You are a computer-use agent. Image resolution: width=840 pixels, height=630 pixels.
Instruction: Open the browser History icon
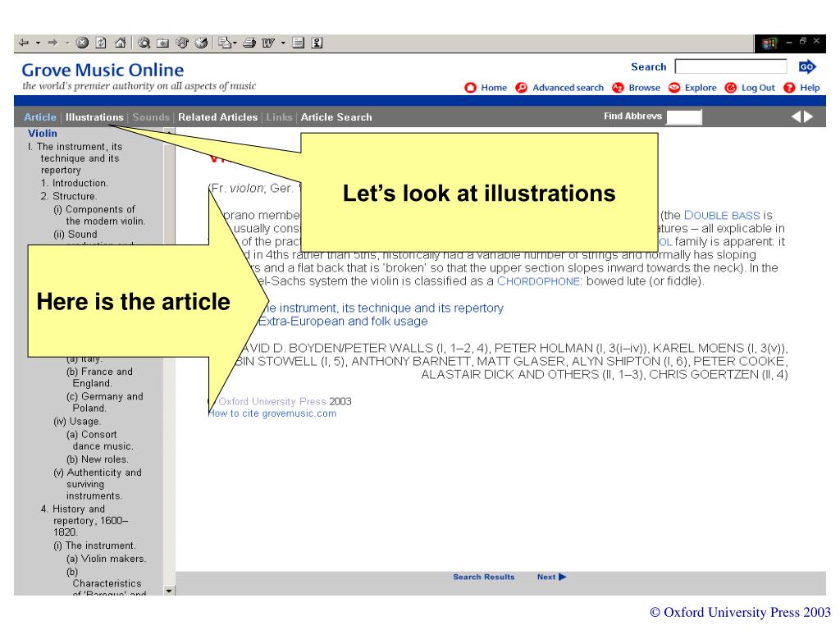[202, 43]
